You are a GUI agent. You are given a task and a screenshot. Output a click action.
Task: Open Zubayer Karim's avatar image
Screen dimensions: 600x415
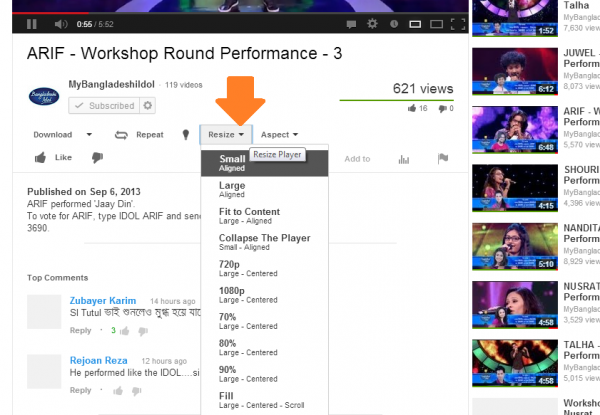[x=44, y=312]
